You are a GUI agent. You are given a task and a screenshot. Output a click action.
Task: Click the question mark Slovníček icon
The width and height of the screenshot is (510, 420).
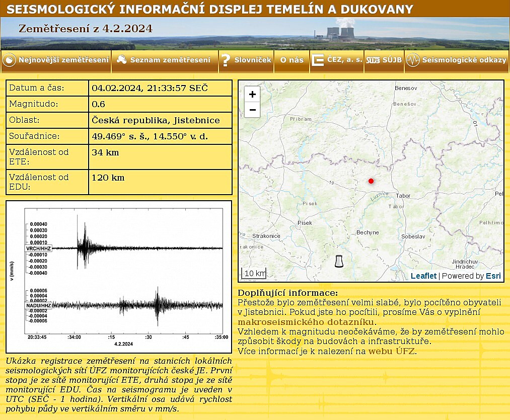tap(226, 60)
